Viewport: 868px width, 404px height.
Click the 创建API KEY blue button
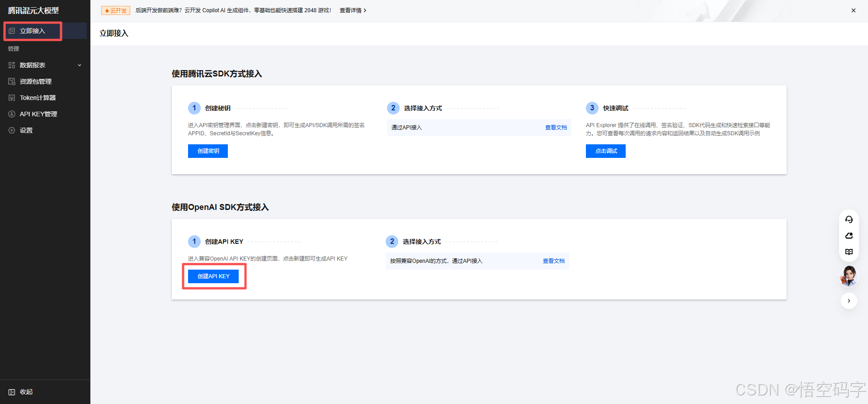click(x=213, y=276)
